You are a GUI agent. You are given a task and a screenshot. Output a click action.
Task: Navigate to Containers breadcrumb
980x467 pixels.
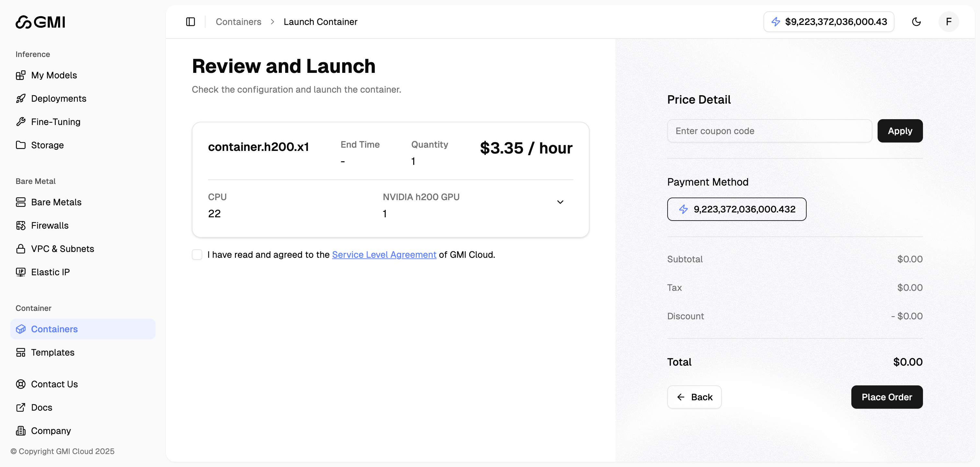click(x=238, y=22)
